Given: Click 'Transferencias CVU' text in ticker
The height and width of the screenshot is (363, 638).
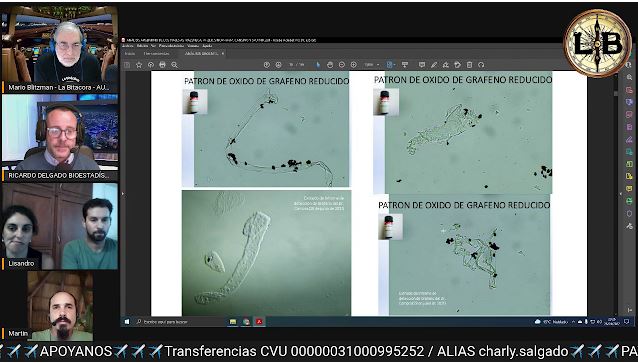Looking at the screenshot, I should 226,351.
